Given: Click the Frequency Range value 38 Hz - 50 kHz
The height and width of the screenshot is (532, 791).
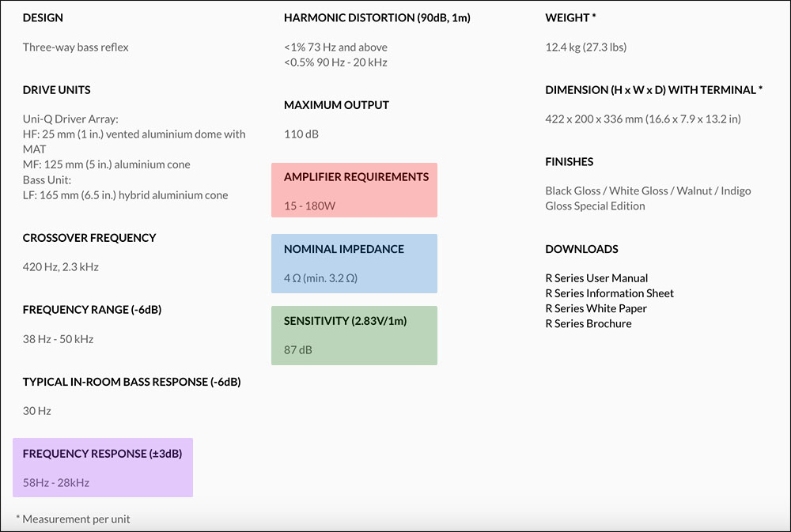Looking at the screenshot, I should (58, 339).
